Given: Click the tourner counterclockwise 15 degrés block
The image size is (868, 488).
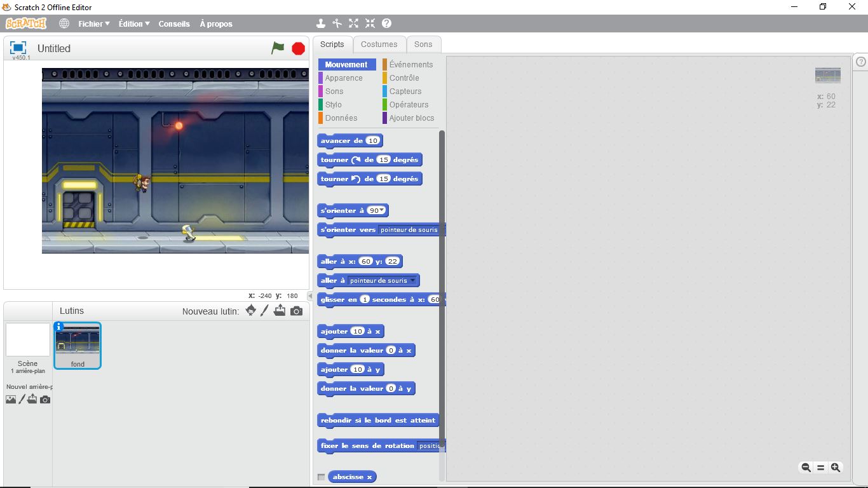Looking at the screenshot, I should click(370, 179).
